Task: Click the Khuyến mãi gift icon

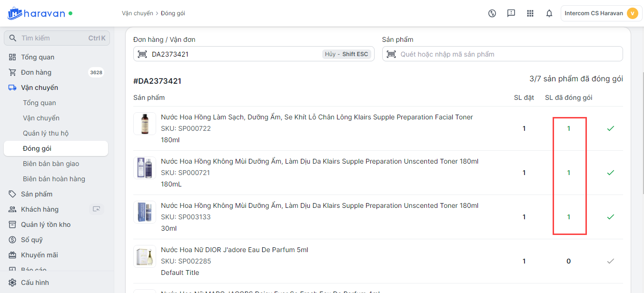Action: pos(12,255)
